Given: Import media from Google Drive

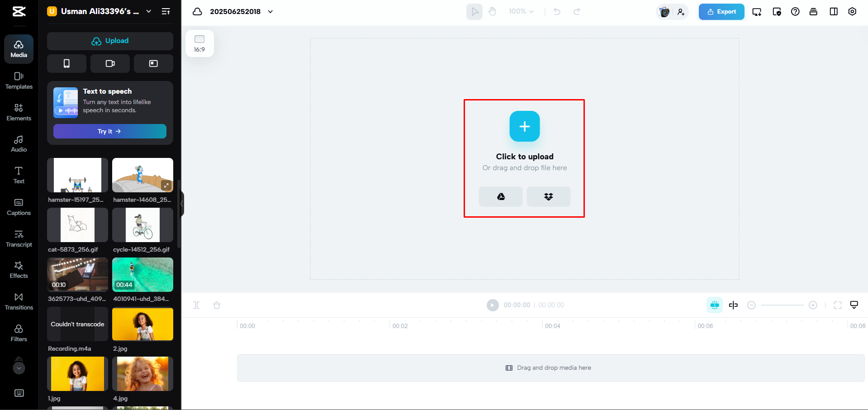Looking at the screenshot, I should pos(500,196).
